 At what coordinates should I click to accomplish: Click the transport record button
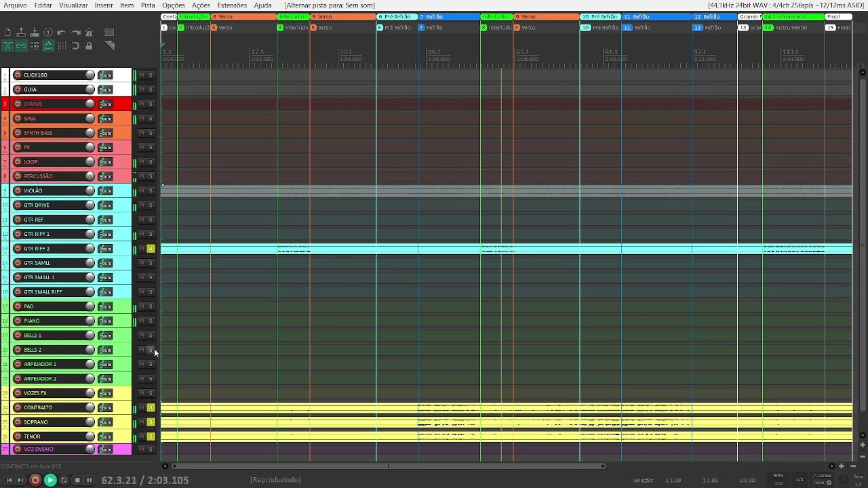point(35,480)
